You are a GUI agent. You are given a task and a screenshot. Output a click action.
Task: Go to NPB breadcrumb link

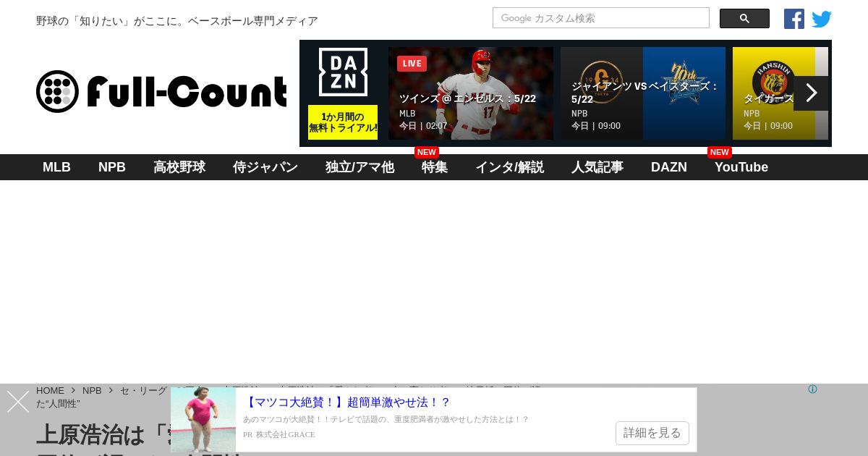pos(92,390)
